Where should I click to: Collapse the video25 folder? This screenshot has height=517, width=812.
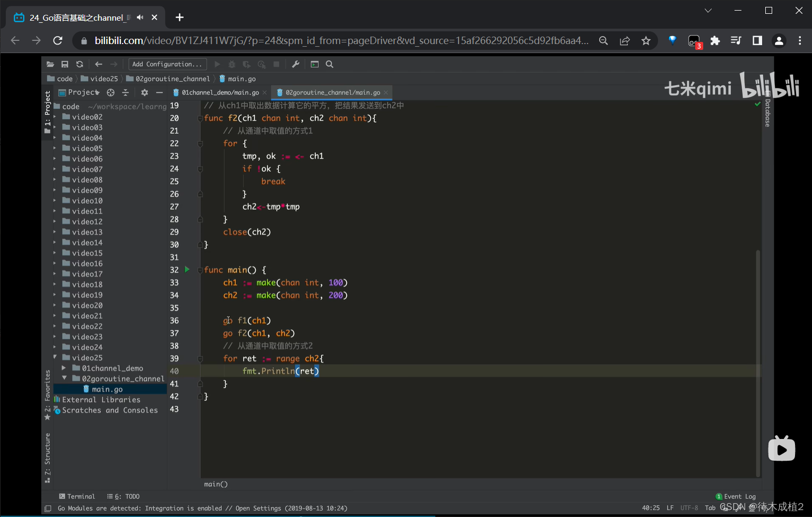(55, 357)
